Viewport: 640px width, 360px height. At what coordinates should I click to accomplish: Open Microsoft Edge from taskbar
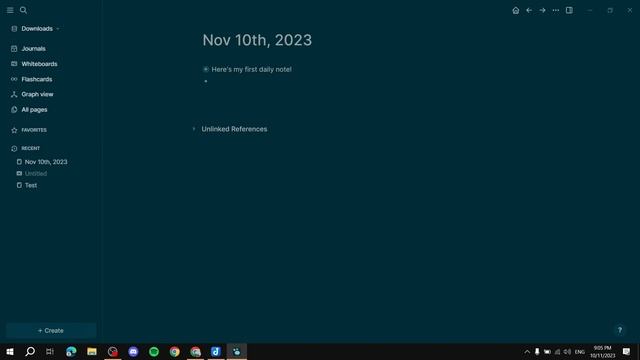point(71,351)
